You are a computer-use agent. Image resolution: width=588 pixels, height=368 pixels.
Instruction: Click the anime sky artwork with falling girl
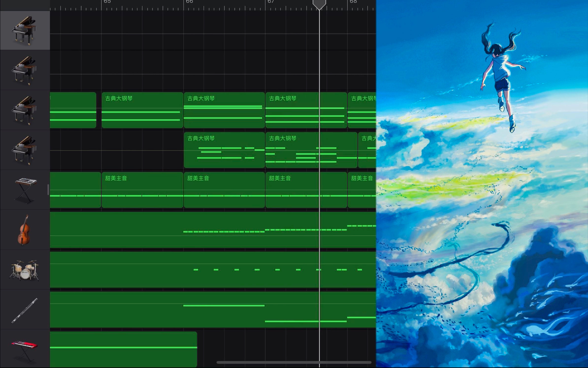(x=482, y=184)
